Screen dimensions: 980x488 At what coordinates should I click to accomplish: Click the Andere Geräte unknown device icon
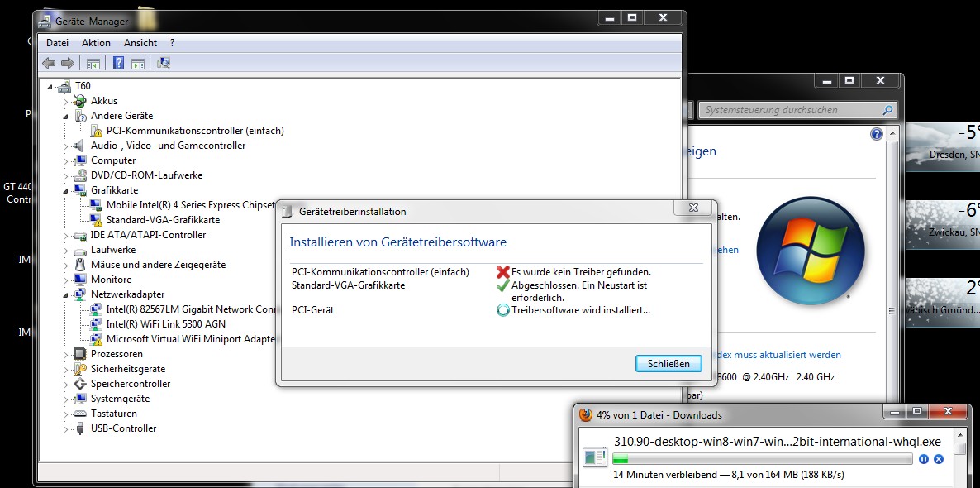[79, 116]
